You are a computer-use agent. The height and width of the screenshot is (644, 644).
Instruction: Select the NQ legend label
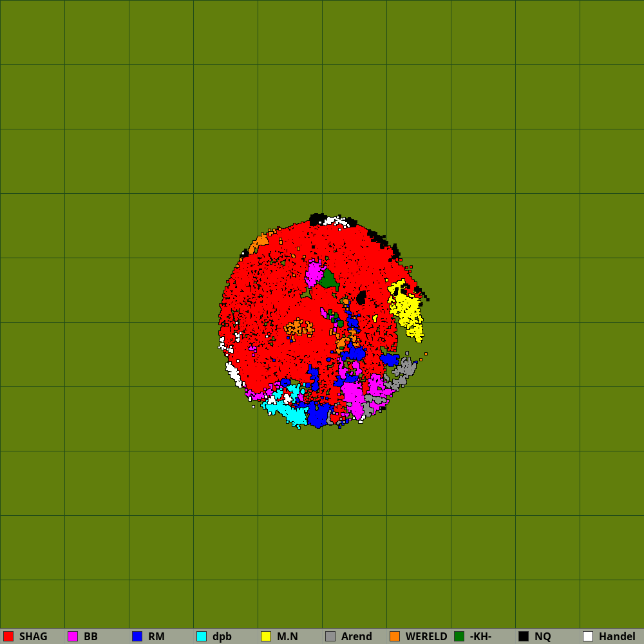(542, 637)
